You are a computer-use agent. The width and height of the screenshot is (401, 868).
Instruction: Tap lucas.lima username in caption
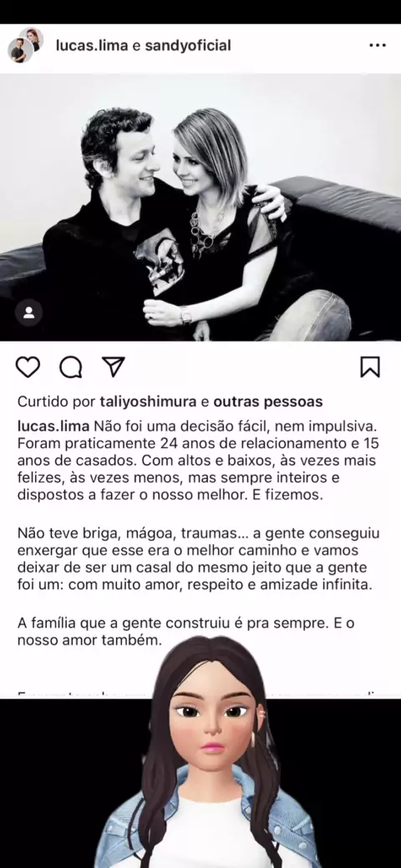pyautogui.click(x=53, y=426)
